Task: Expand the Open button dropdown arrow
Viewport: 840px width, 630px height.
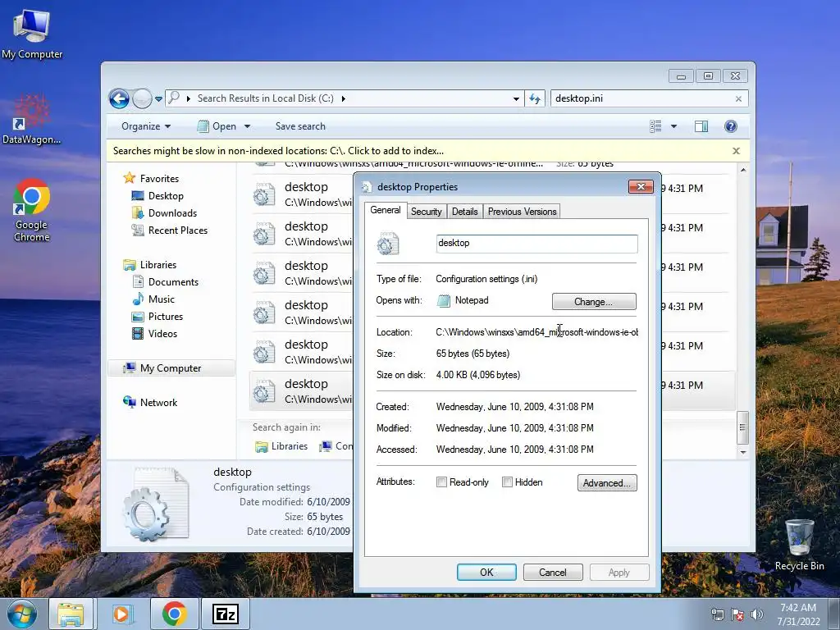Action: (x=247, y=126)
